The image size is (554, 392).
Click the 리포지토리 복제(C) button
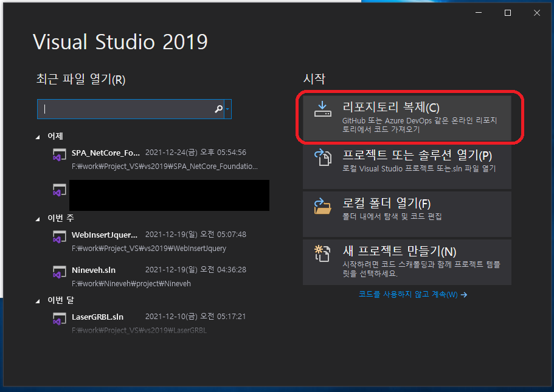[x=407, y=118]
